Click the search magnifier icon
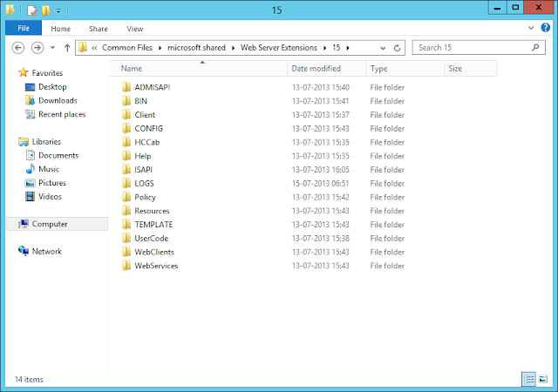 (x=535, y=47)
